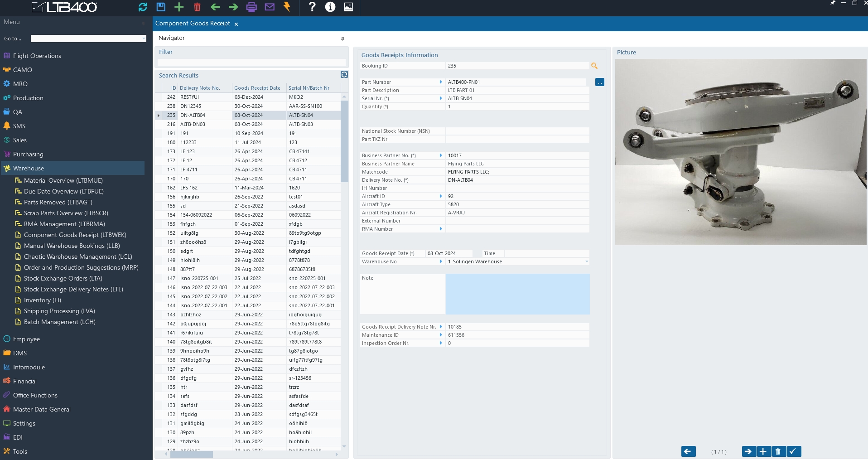This screenshot has width=868, height=460.
Task: Expand the Go to combo box
Action: point(144,39)
